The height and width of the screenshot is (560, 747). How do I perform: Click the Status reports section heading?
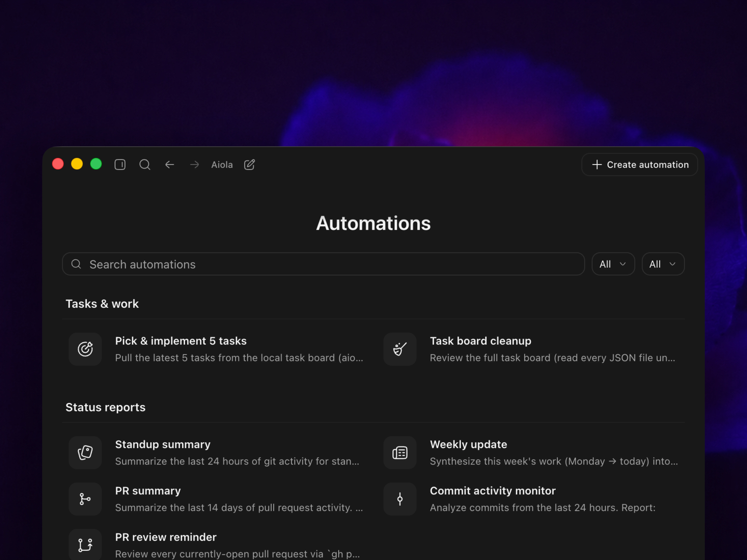(105, 407)
